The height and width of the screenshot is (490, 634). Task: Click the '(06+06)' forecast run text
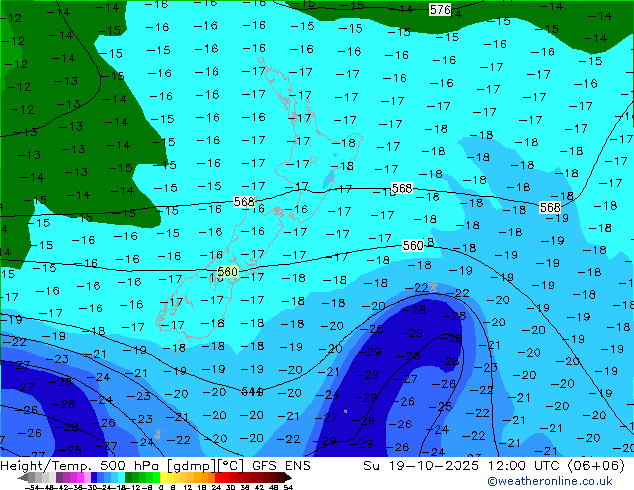click(596, 466)
